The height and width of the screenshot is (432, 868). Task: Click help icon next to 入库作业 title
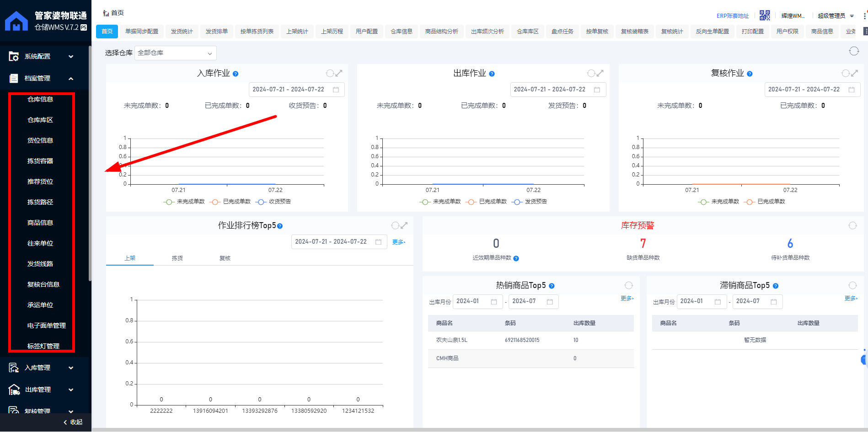pos(236,74)
